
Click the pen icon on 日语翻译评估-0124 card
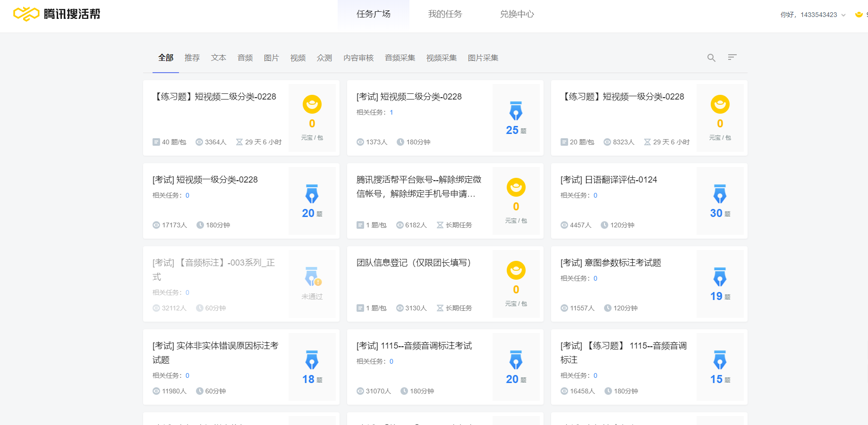(x=720, y=194)
